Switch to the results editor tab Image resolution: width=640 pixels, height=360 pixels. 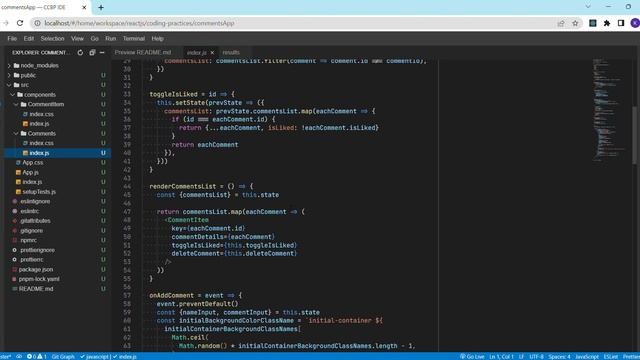pyautogui.click(x=231, y=53)
